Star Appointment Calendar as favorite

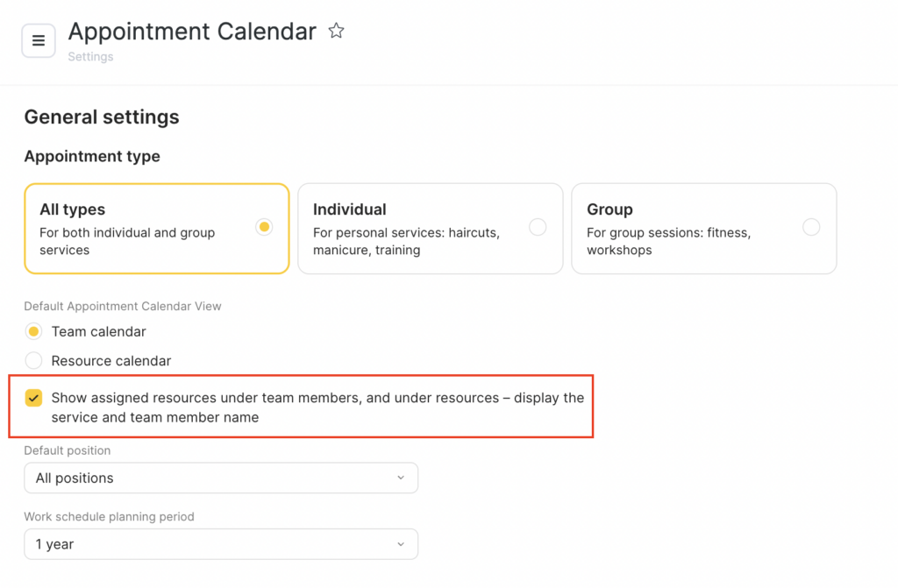click(336, 32)
